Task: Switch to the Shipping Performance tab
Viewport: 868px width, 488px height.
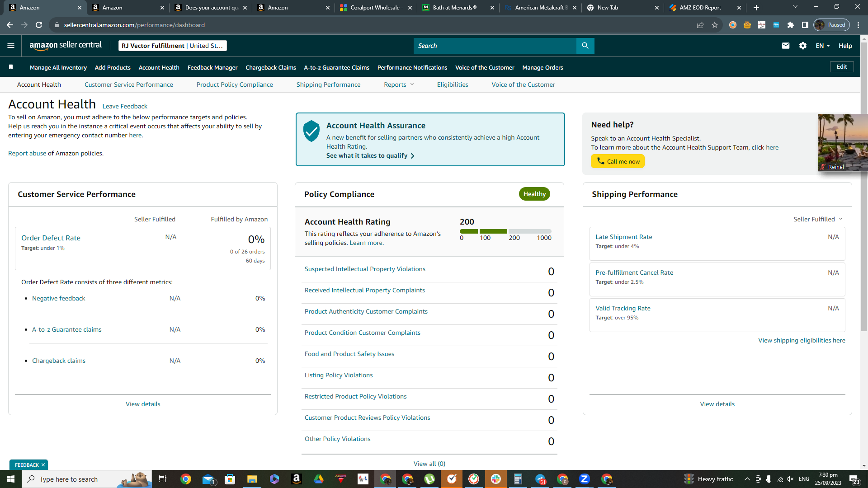Action: tap(329, 84)
